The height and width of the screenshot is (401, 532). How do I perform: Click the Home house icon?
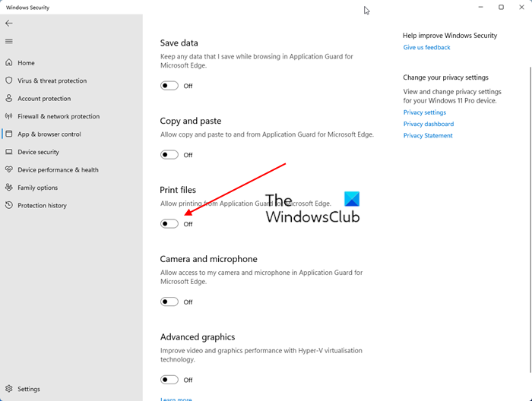[9, 62]
